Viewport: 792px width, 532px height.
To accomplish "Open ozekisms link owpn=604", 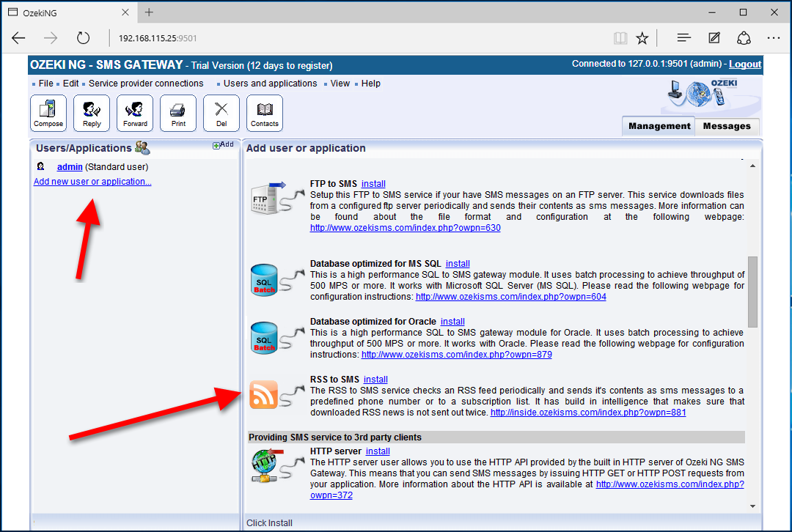I will [510, 296].
